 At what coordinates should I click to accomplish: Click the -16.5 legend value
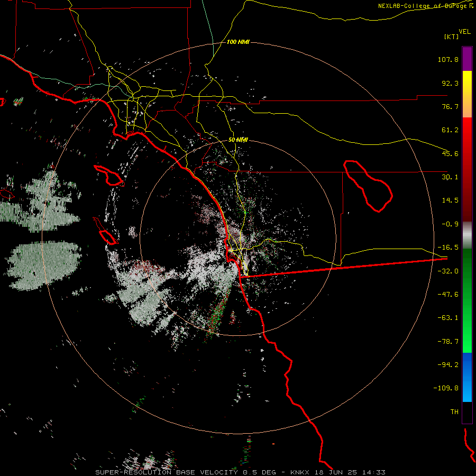coord(448,248)
